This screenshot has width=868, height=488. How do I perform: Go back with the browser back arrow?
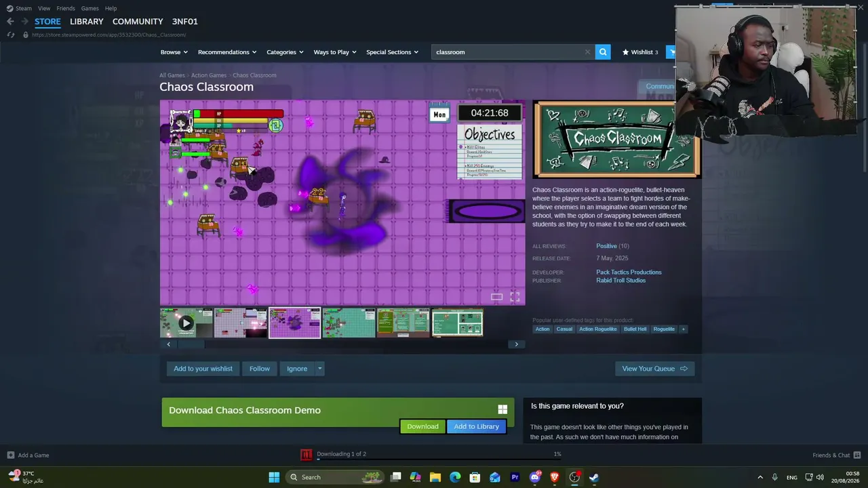[10, 22]
